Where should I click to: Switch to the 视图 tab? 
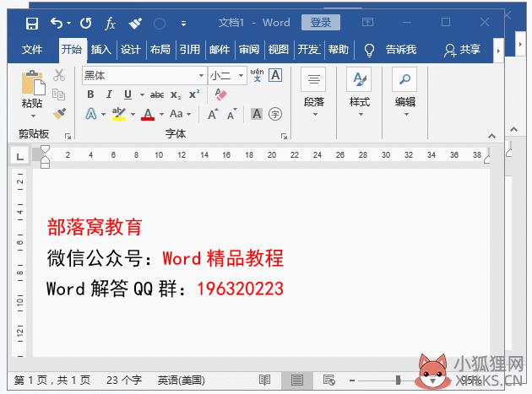click(x=278, y=50)
